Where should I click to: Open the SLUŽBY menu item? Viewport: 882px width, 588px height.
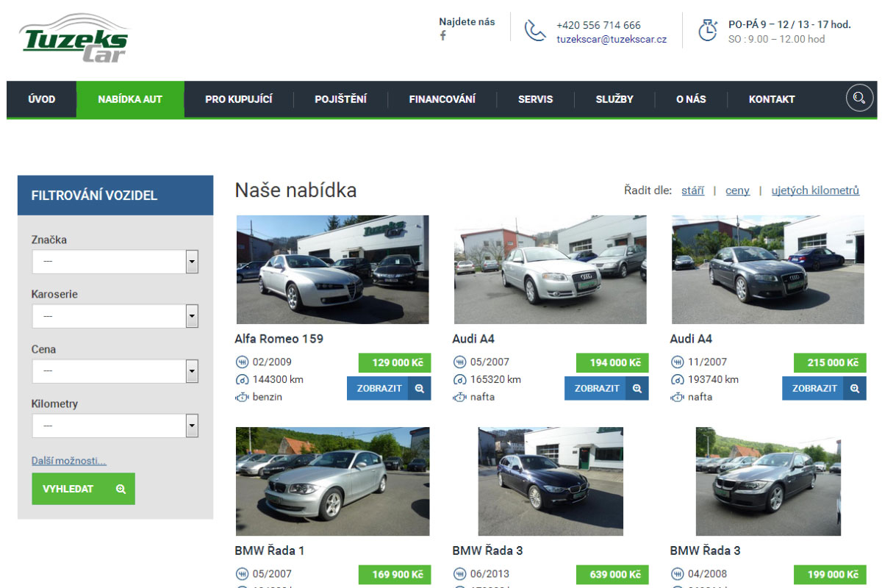pyautogui.click(x=614, y=99)
